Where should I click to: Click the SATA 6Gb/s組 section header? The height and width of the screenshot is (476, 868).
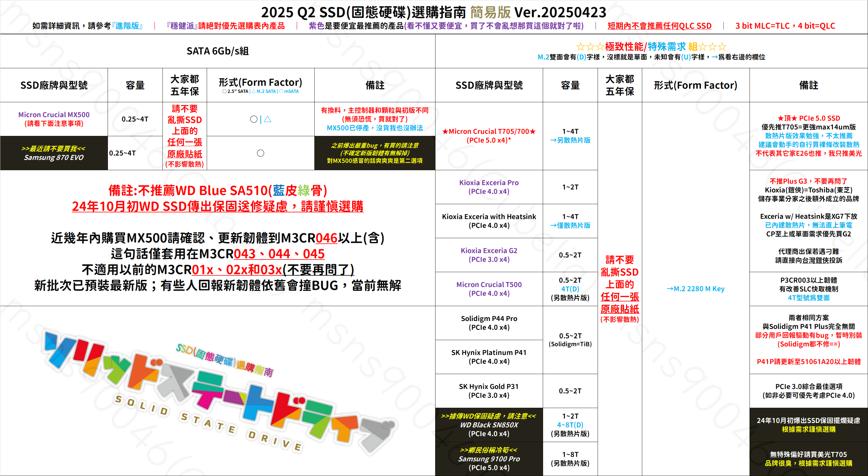[217, 51]
